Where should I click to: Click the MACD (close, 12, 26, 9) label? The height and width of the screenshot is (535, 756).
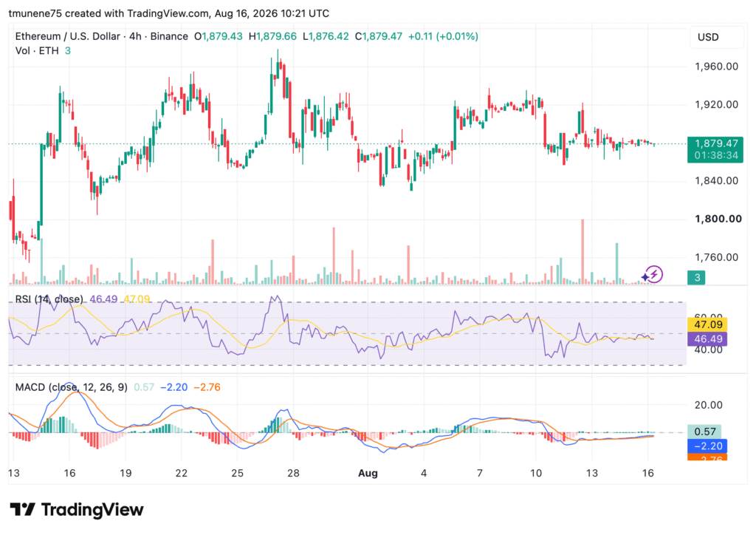(72, 387)
